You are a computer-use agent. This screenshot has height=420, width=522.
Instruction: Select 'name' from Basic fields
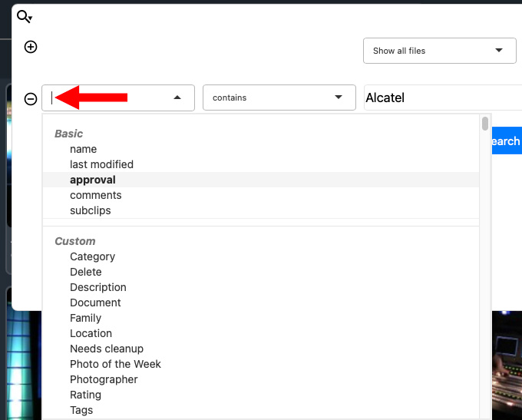[x=83, y=149]
